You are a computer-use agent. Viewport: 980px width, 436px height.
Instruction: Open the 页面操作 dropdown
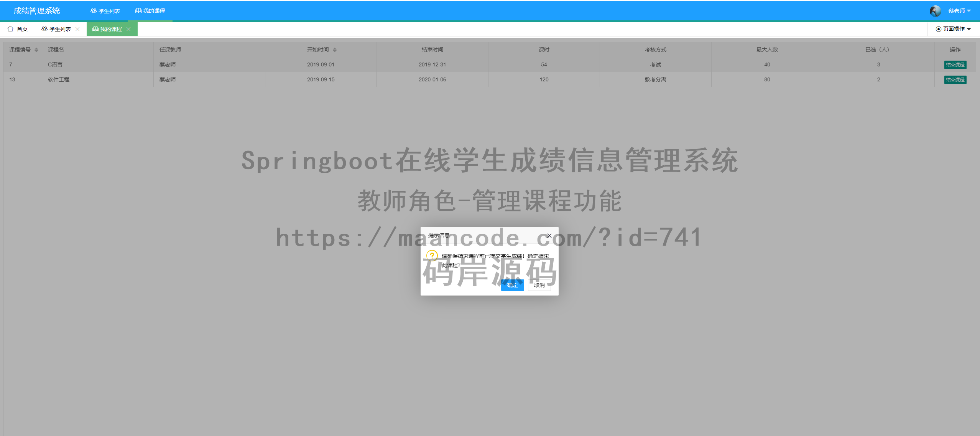point(954,29)
